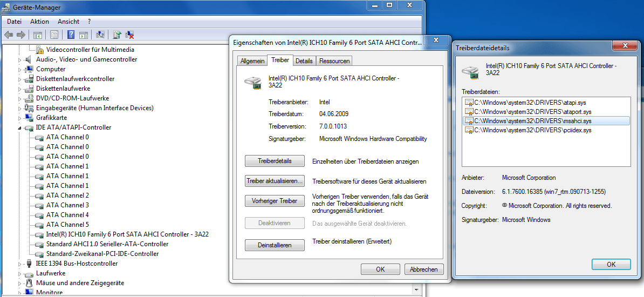Click the Mäuse und andere Zeigegeräte mouse icon
Screen dimensions: 644x297
click(29, 283)
